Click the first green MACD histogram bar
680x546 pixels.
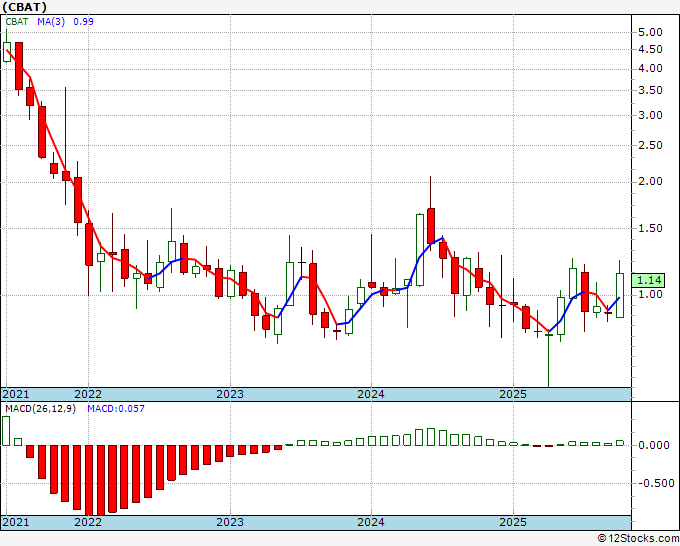click(x=6, y=431)
